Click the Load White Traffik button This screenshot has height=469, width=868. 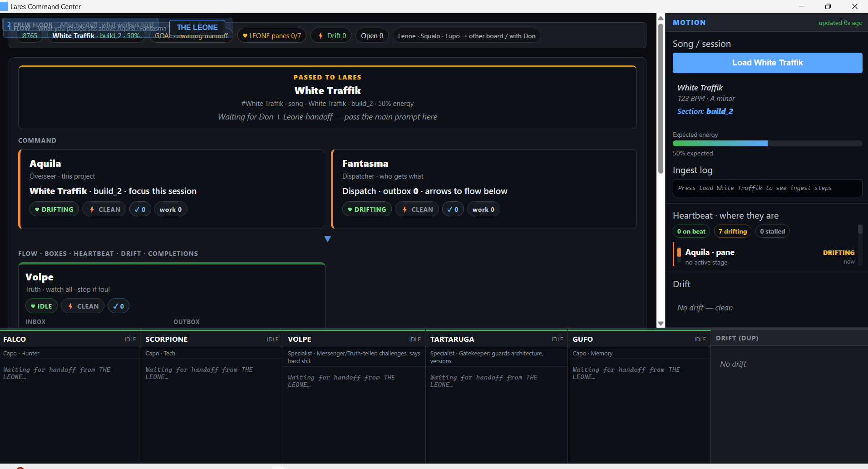coord(767,63)
